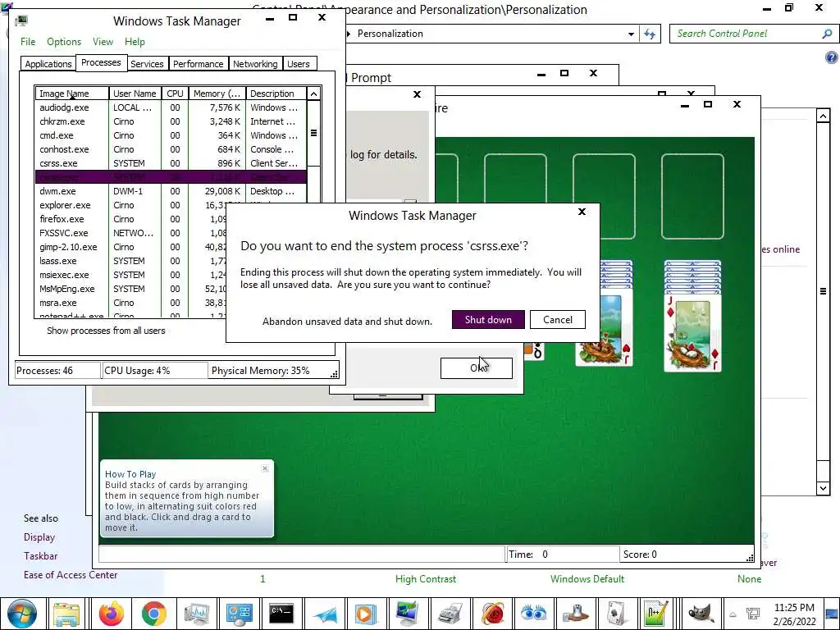The image size is (840, 630).
Task: Select the MsMpEng.exe process row
Action: [130, 289]
